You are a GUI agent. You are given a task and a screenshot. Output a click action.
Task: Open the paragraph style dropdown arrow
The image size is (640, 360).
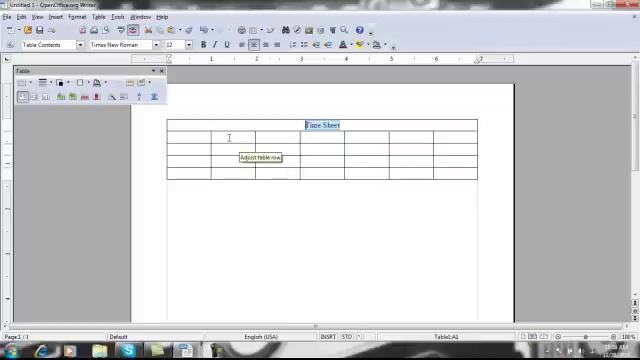tap(80, 45)
